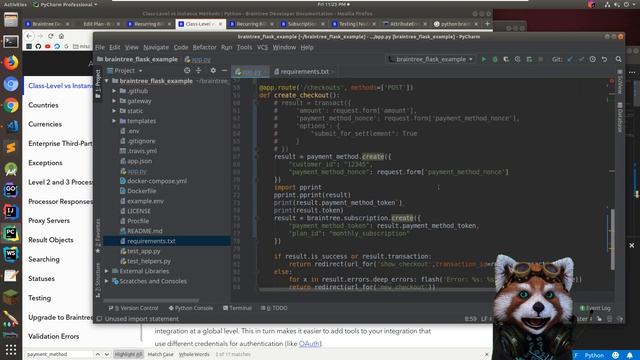Open the Python Console tool window
The image size is (640, 360).
[191, 308]
